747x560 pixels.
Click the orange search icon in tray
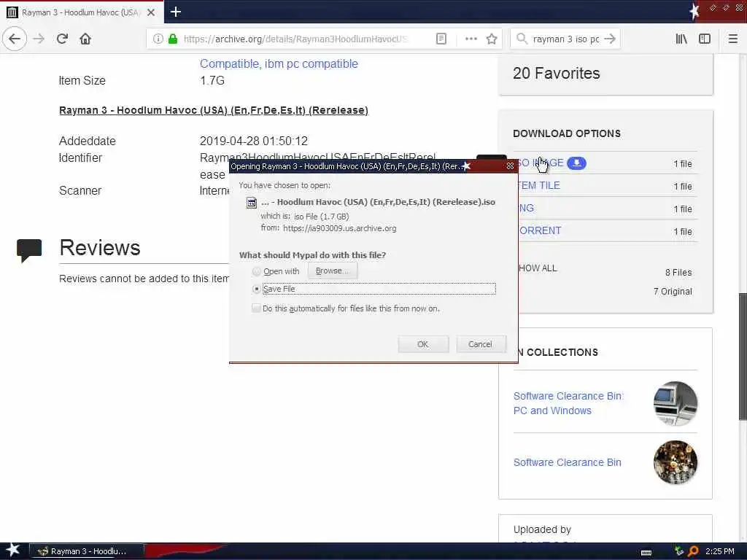693,551
